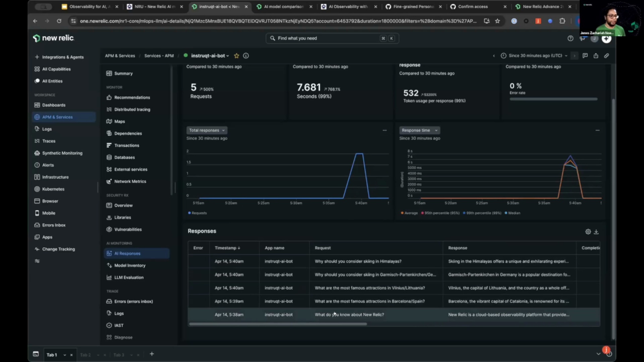The height and width of the screenshot is (362, 644).
Task: Click the Responses table settings gear
Action: tap(588, 232)
